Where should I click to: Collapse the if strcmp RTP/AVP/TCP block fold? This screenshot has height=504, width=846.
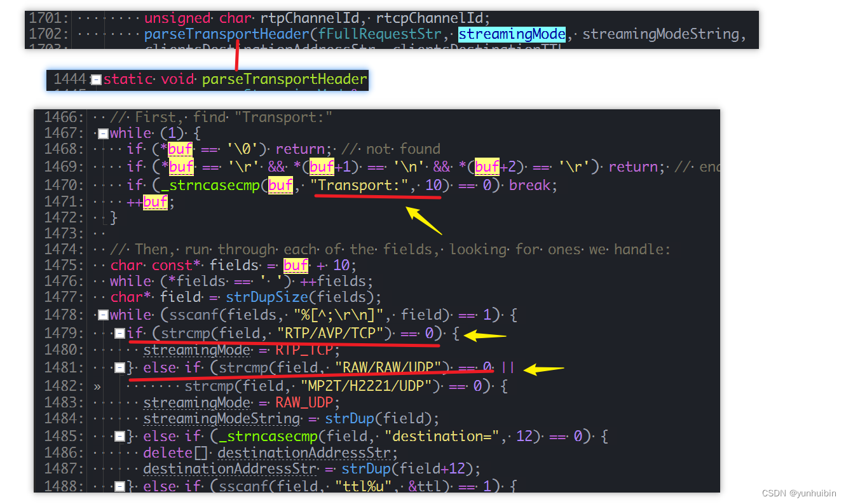(119, 333)
